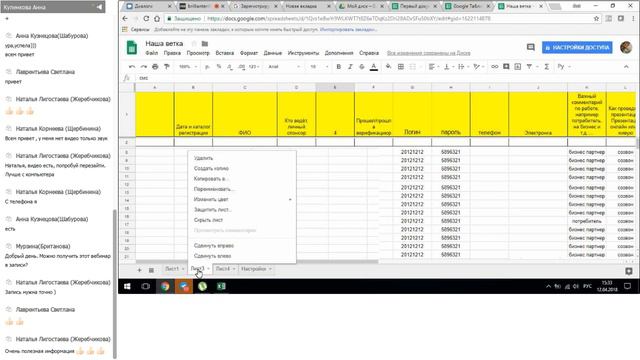Open the functions sigma menu
Screen dimensions: 640x360
[547, 67]
